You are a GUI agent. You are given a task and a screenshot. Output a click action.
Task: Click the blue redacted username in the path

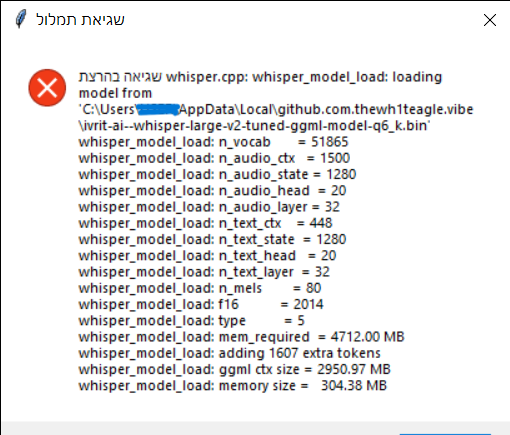tap(158, 109)
